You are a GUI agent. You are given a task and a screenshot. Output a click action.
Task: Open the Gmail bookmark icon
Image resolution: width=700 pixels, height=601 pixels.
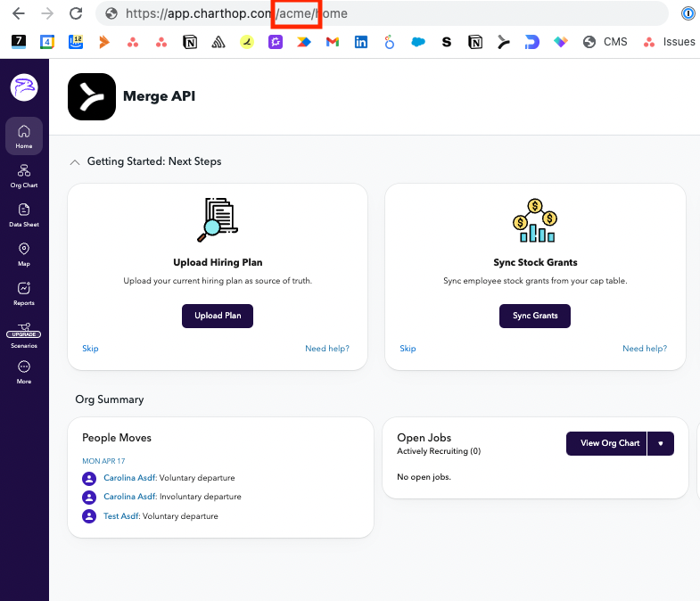click(333, 42)
